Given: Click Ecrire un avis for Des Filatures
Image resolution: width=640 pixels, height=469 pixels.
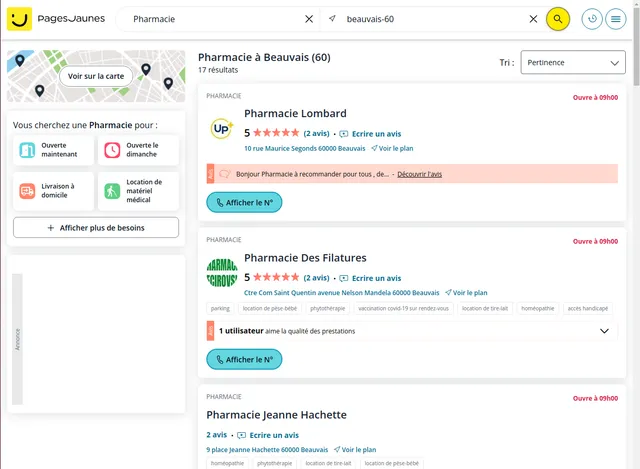Looking at the screenshot, I should tap(371, 278).
